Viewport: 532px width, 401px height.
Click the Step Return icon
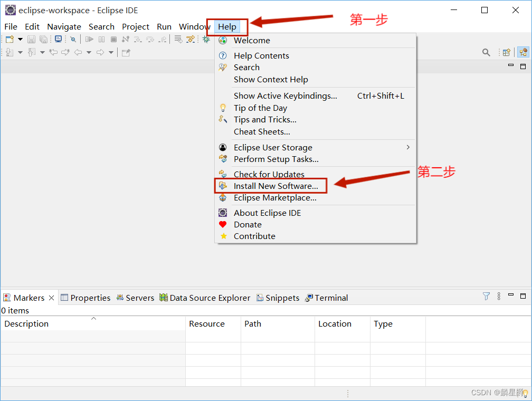[x=163, y=40]
